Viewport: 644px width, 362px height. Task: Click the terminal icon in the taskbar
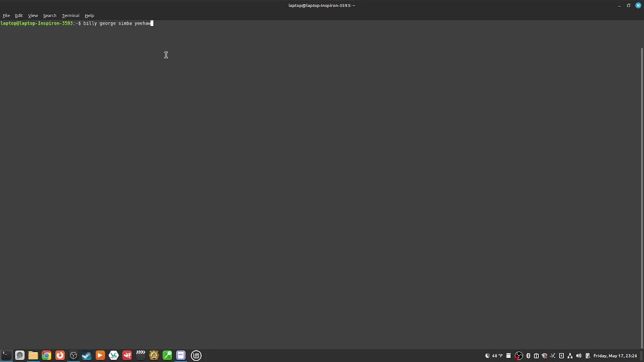pos(6,355)
